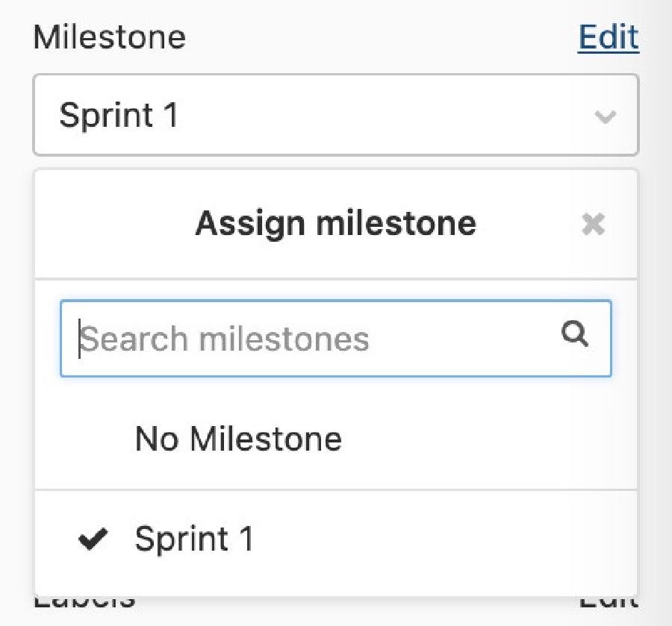The height and width of the screenshot is (626, 672).
Task: Click the chevron arrow in milestone dropdown
Action: (605, 116)
